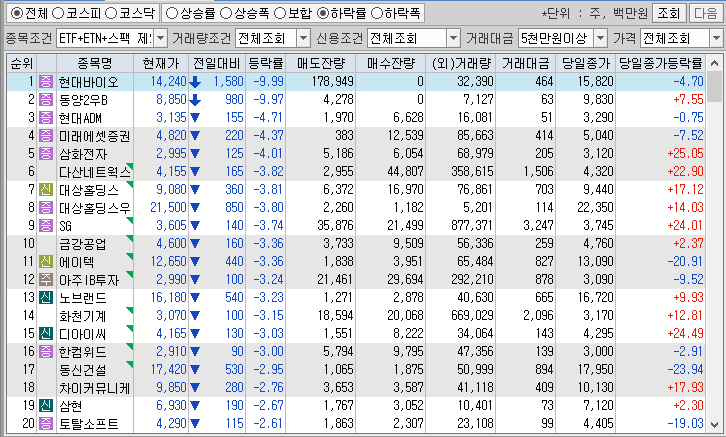Sort by 등락률 column header
The height and width of the screenshot is (437, 726).
pos(265,63)
